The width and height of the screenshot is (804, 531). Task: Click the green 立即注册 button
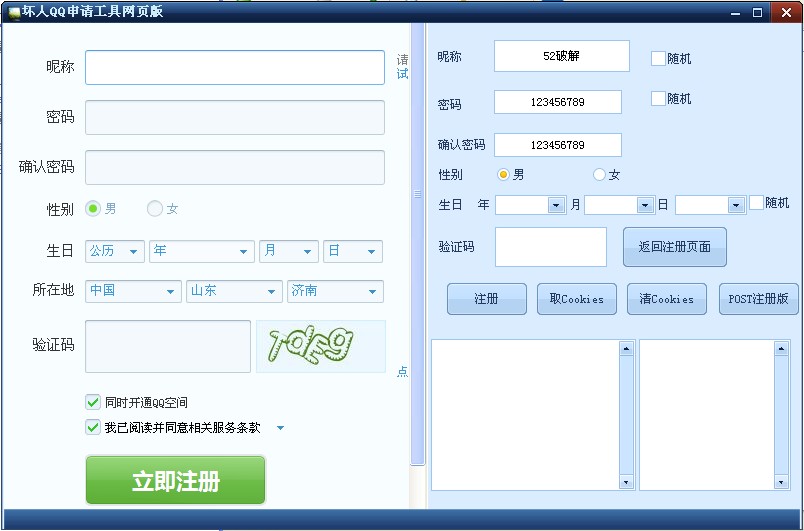tap(175, 480)
